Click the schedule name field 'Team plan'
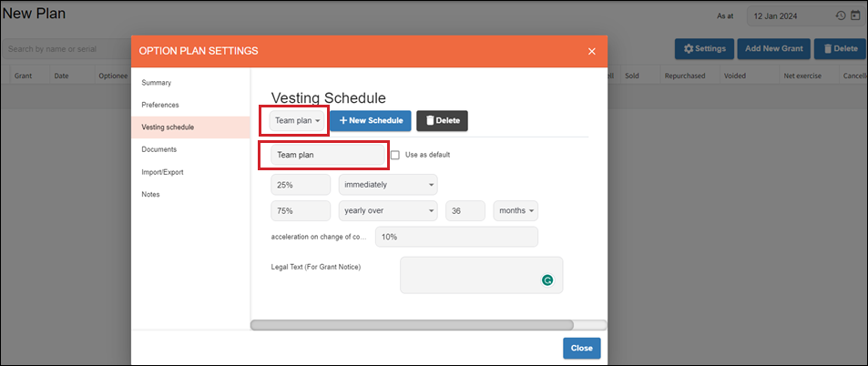868x366 pixels. [x=328, y=155]
